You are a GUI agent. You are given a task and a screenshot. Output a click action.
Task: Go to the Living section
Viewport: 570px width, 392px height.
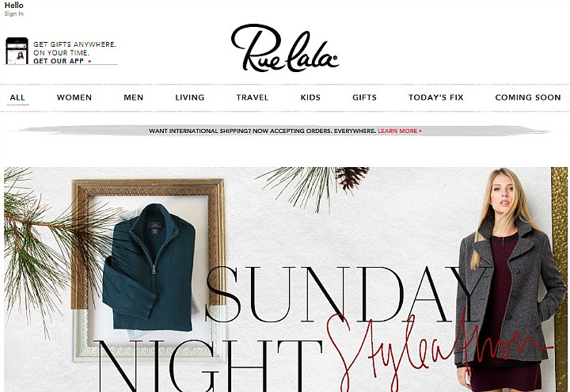point(190,97)
